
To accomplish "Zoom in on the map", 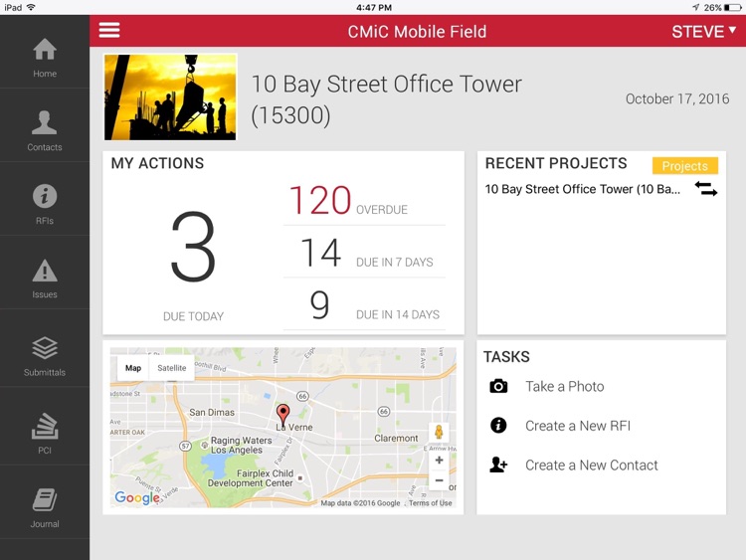I will click(439, 460).
